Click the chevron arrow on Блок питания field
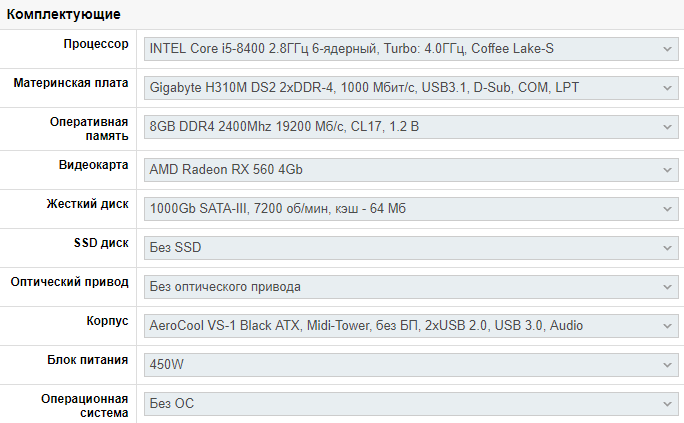The image size is (684, 423). click(x=668, y=365)
